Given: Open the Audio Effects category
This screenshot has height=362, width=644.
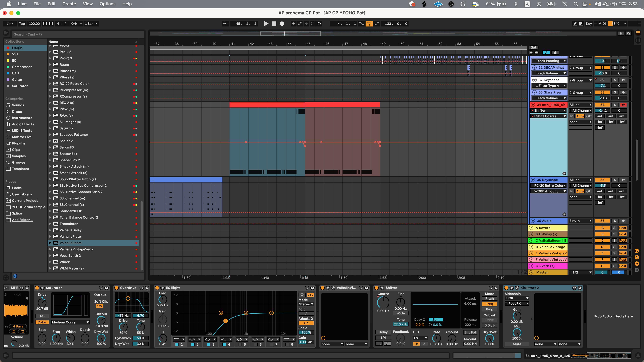Looking at the screenshot, I should pyautogui.click(x=25, y=124).
